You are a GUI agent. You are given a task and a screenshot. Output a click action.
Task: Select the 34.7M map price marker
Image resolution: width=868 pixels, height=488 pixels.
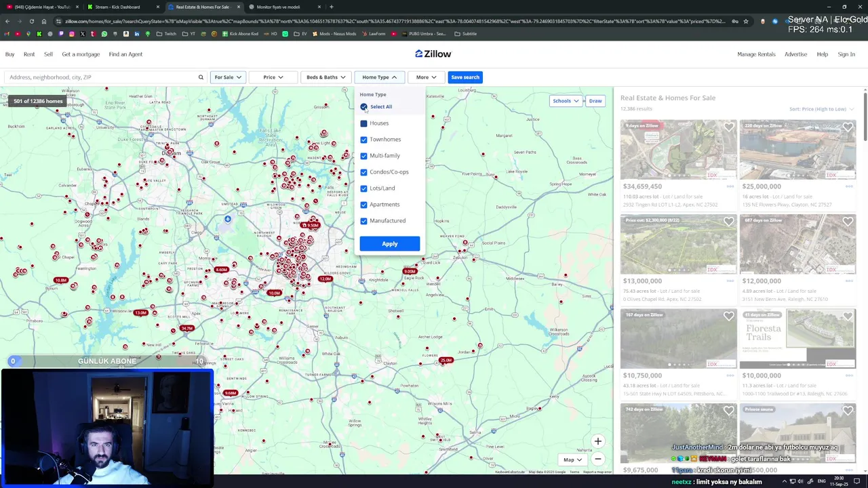pyautogui.click(x=187, y=329)
